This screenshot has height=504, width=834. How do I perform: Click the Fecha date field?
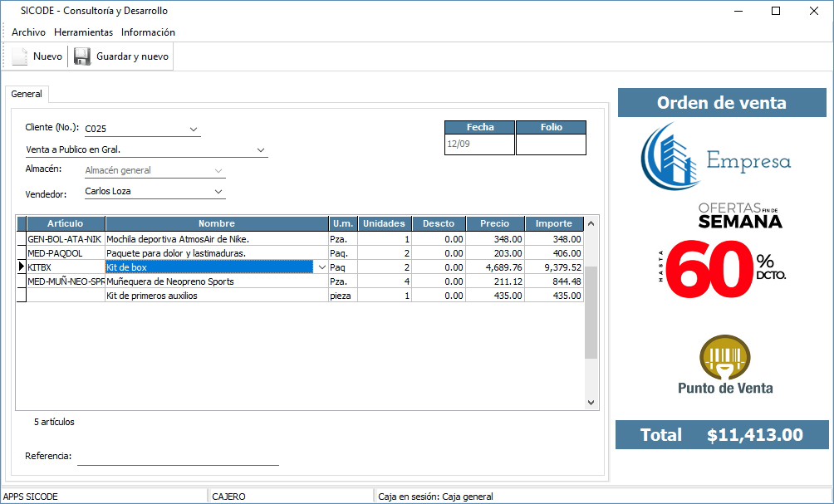479,144
